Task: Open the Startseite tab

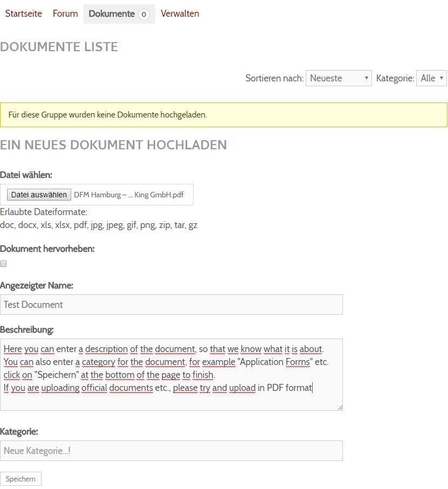Action: (x=23, y=13)
